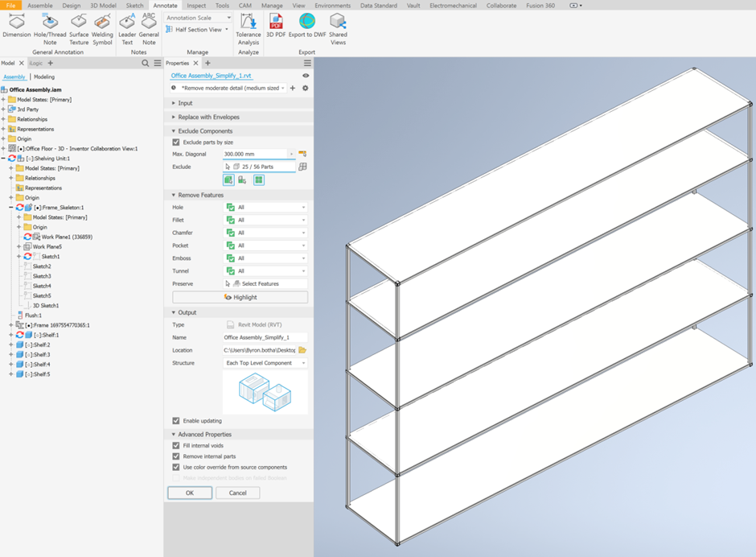Open the Hole removal dropdown
756x557 pixels.
265,208
